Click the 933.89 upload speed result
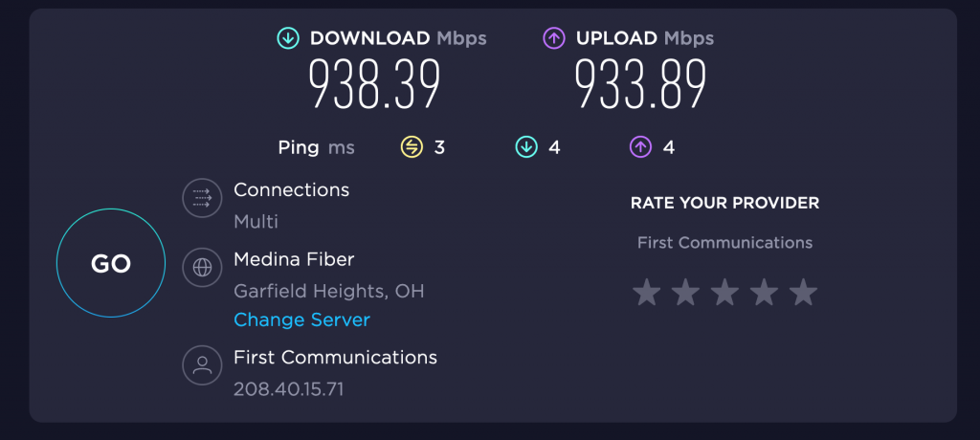Viewport: 980px width, 440px height. coord(640,84)
